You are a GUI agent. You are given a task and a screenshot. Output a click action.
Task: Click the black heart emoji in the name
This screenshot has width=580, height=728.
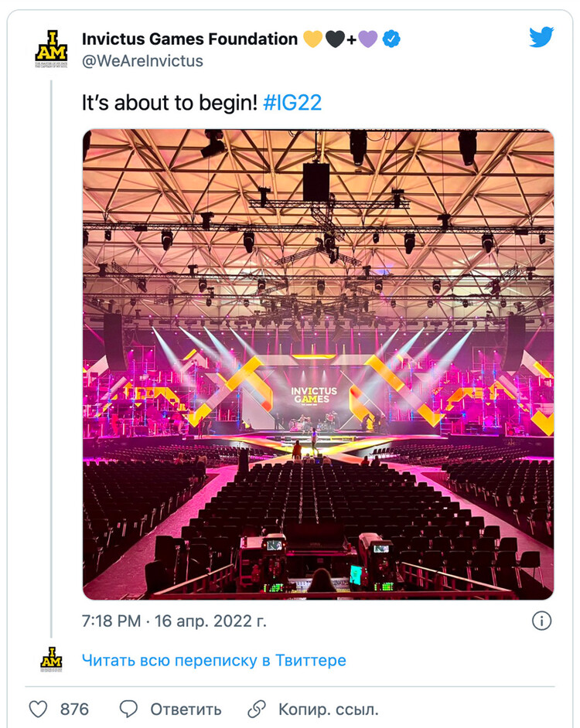(x=335, y=39)
